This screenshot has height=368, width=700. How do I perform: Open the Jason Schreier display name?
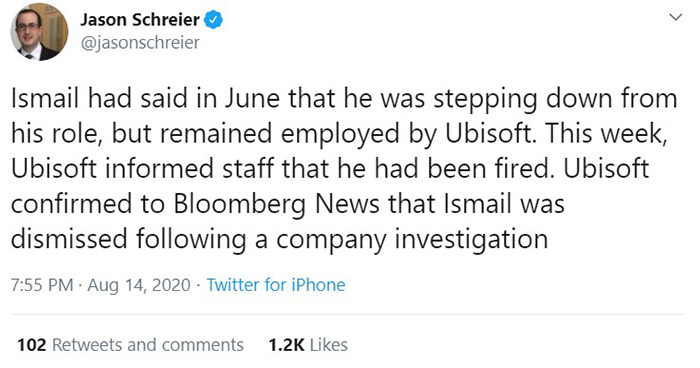pos(140,20)
